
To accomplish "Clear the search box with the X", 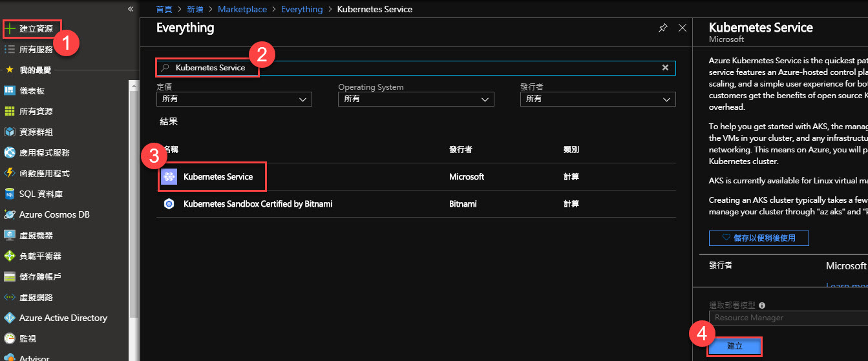I will coord(665,68).
